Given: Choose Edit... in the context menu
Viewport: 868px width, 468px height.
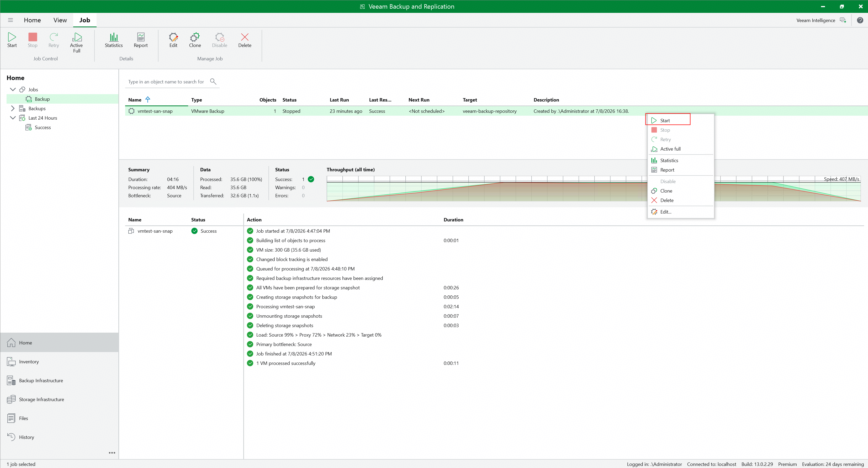Looking at the screenshot, I should pos(681,212).
